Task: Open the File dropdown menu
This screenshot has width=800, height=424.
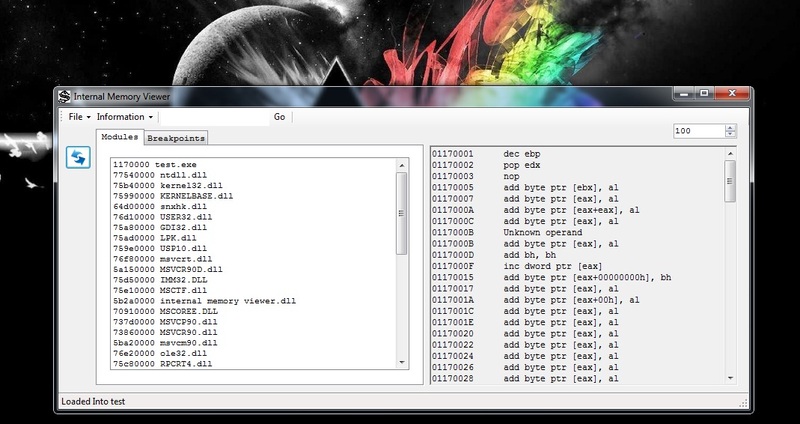Action: [x=76, y=117]
